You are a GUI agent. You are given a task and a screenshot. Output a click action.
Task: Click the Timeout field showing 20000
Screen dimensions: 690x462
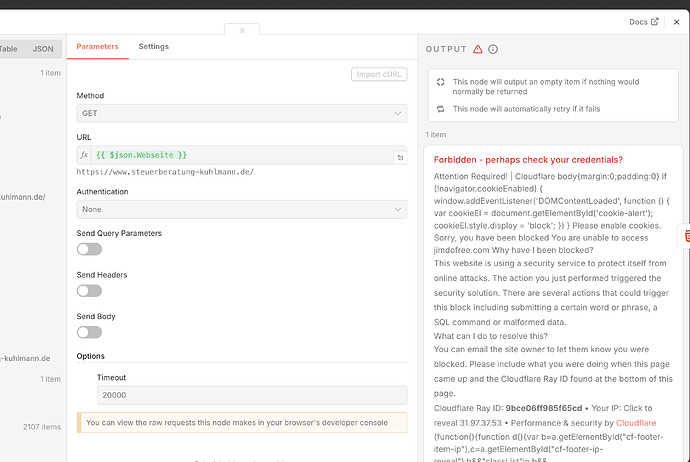(x=251, y=395)
